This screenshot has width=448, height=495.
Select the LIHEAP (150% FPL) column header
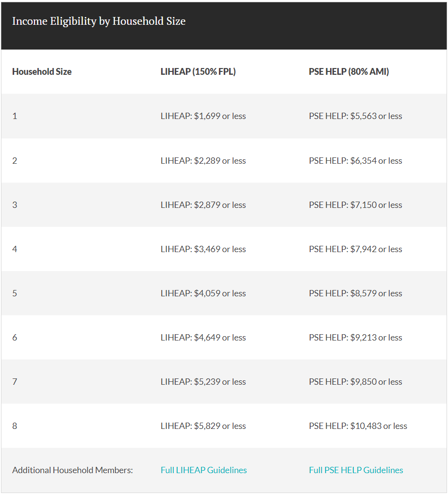[198, 72]
